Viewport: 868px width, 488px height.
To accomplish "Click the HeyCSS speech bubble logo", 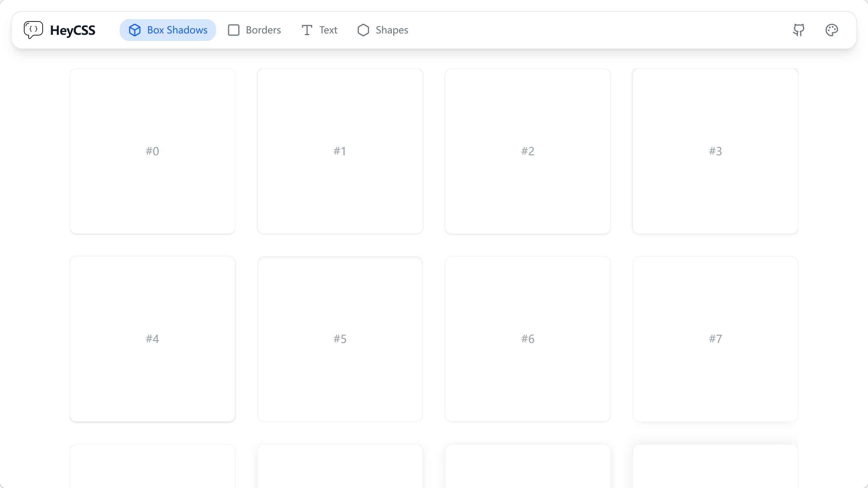I will click(x=33, y=30).
